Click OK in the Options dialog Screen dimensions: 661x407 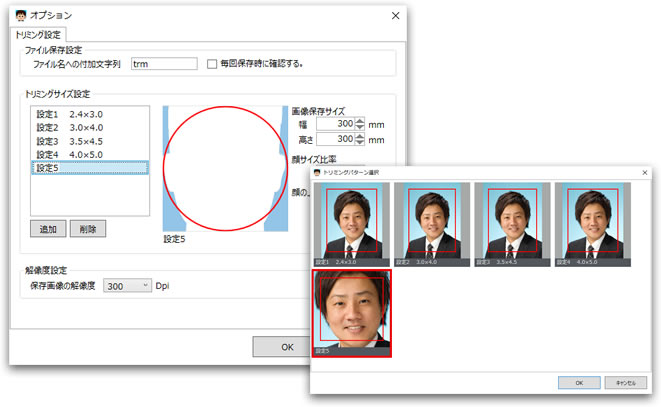pyautogui.click(x=285, y=346)
